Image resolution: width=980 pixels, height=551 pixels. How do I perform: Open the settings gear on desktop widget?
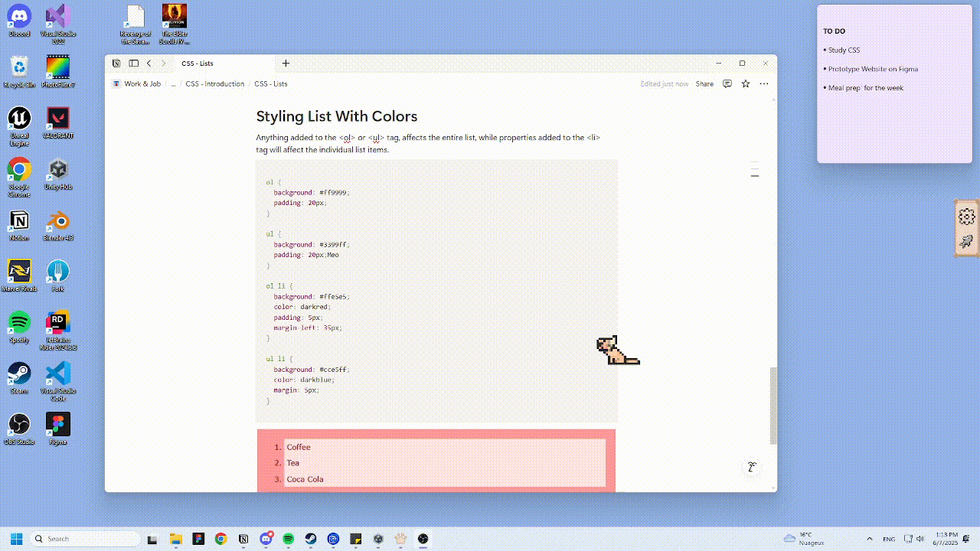click(x=966, y=217)
